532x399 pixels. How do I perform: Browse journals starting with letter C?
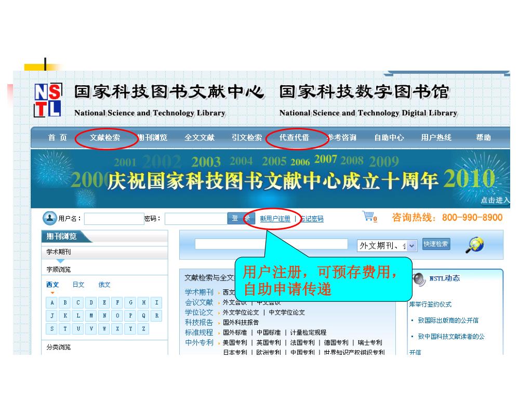coord(78,302)
